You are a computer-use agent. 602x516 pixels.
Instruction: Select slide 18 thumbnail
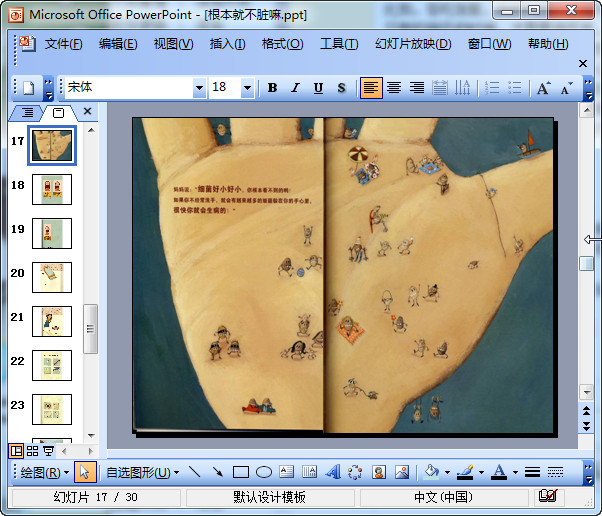pyautogui.click(x=52, y=189)
